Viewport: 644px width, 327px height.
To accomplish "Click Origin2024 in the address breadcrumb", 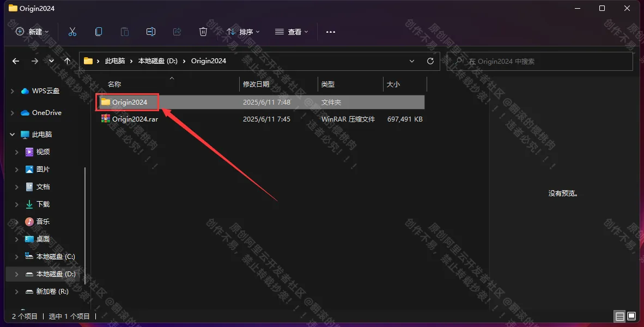I will [209, 61].
